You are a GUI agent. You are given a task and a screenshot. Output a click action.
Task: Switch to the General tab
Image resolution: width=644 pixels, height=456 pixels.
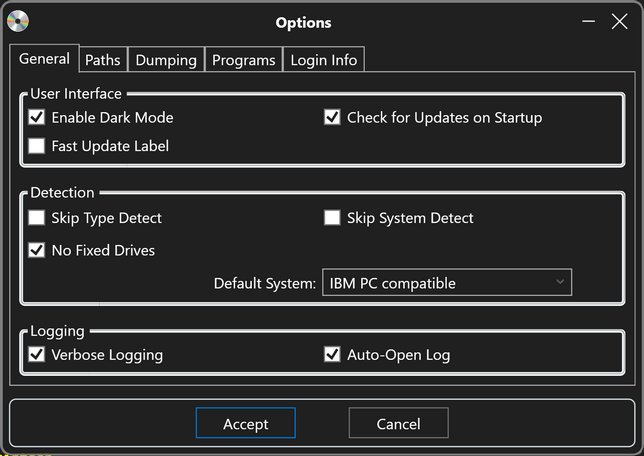coord(44,59)
